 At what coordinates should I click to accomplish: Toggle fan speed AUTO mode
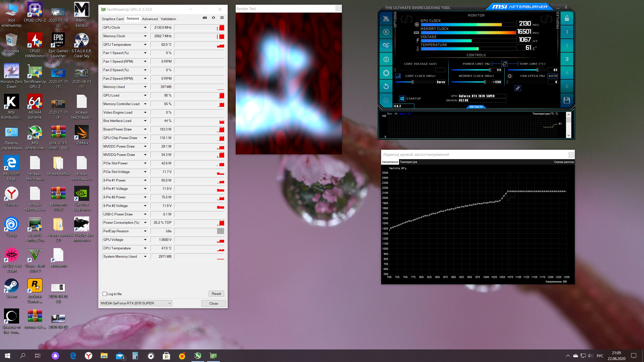point(553,76)
